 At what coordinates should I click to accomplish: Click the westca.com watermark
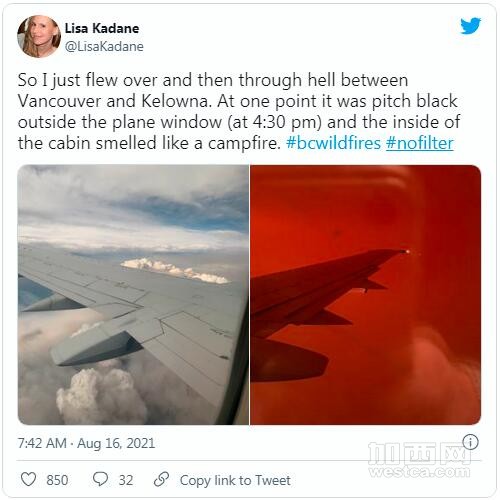pyautogui.click(x=419, y=460)
